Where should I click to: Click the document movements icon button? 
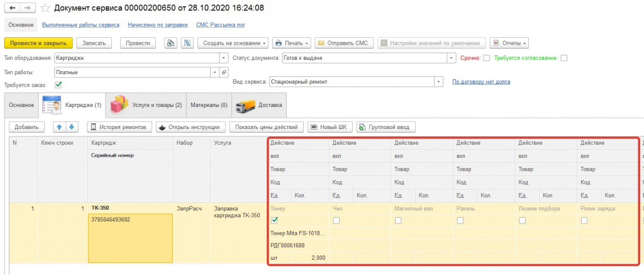point(170,43)
